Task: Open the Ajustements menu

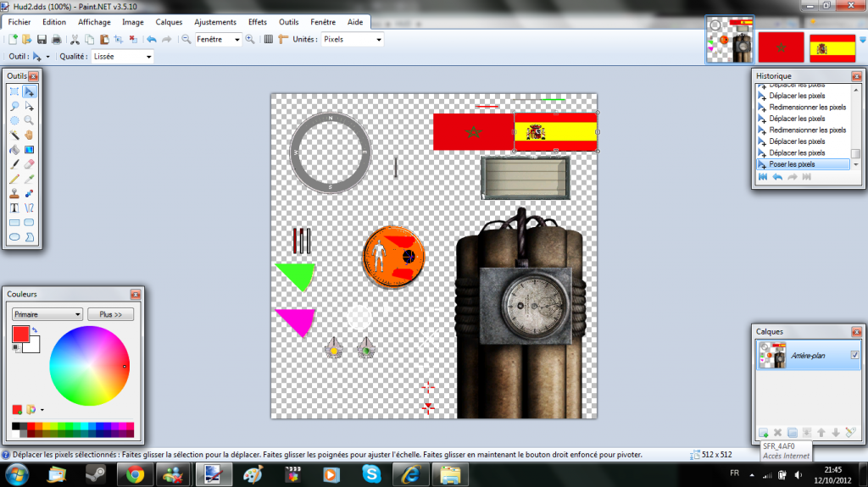Action: point(214,22)
